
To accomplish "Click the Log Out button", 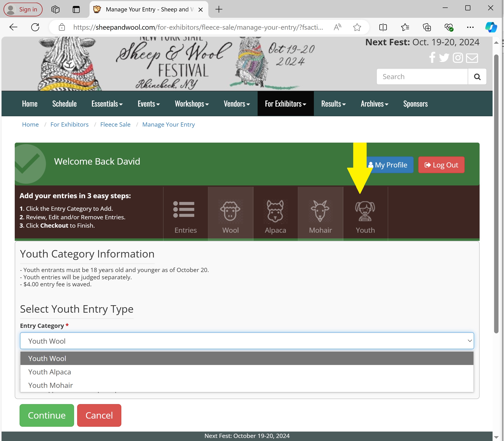I will click(441, 165).
